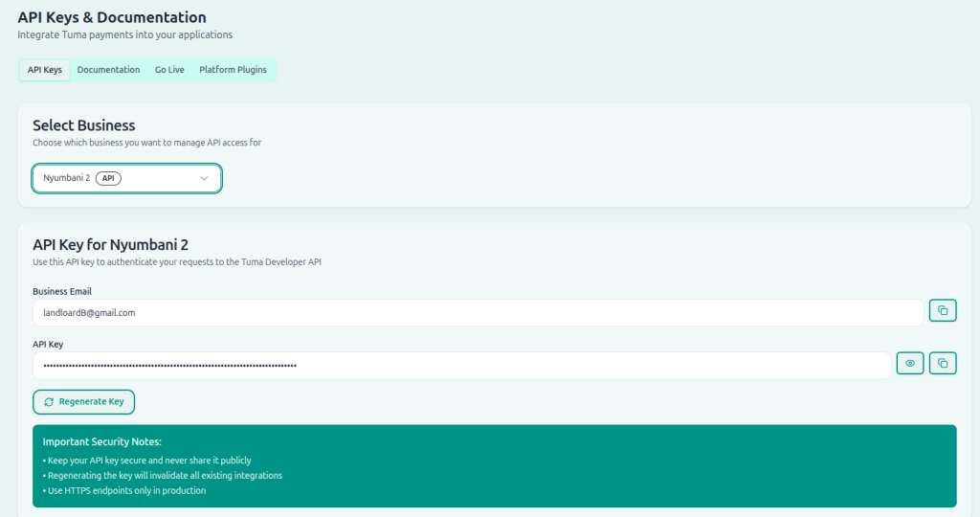Image resolution: width=980 pixels, height=517 pixels.
Task: Click the masked API Key field
Action: pyautogui.click(x=462, y=365)
